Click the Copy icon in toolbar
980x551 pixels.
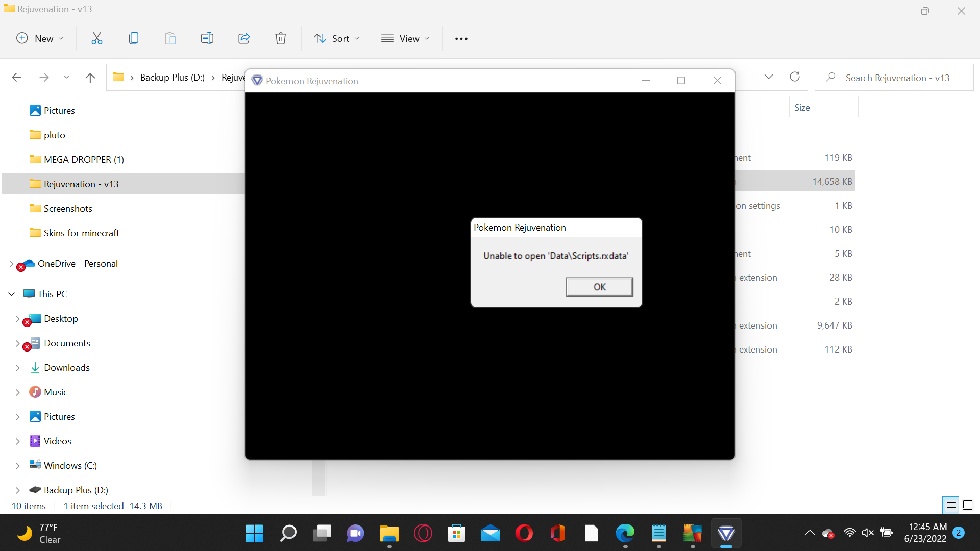click(134, 38)
